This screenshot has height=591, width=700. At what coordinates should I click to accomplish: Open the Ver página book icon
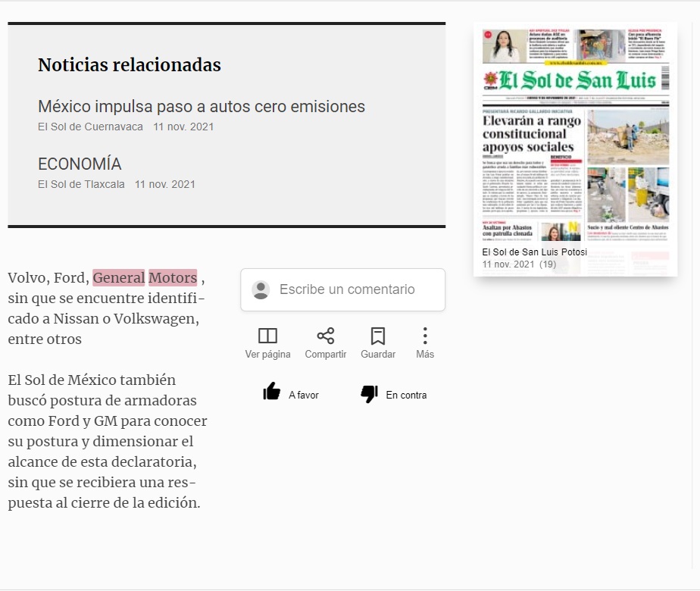point(268,336)
